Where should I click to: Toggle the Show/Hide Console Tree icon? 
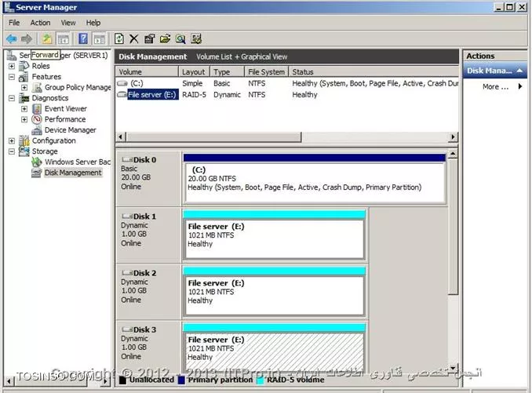63,39
